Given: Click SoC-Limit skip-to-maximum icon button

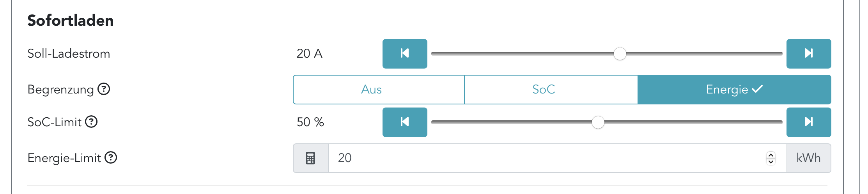Looking at the screenshot, I should 808,122.
